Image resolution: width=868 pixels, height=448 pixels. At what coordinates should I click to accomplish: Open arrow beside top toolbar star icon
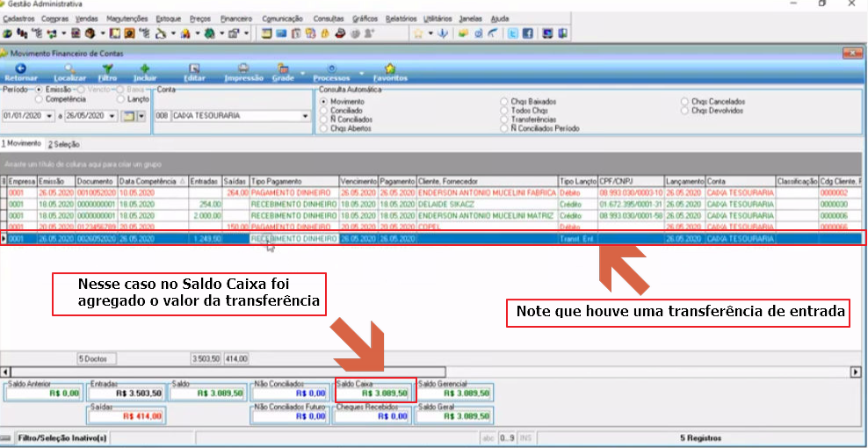[x=430, y=33]
